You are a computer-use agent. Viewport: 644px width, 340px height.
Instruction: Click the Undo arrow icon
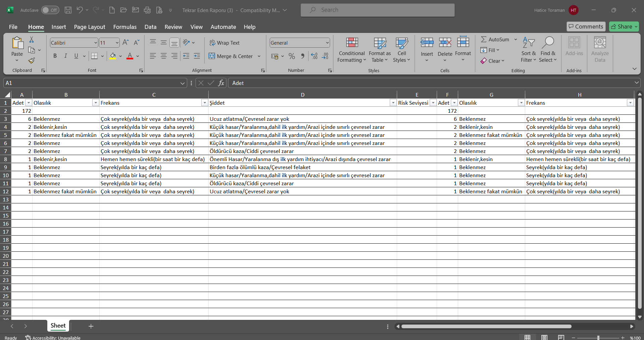click(x=79, y=10)
